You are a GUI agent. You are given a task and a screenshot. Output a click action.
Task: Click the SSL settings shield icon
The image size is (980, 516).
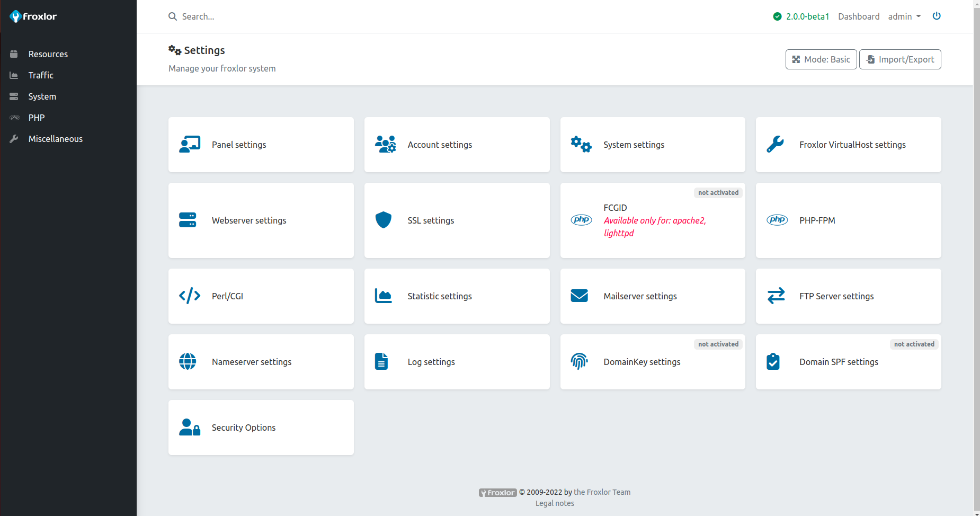pos(383,220)
